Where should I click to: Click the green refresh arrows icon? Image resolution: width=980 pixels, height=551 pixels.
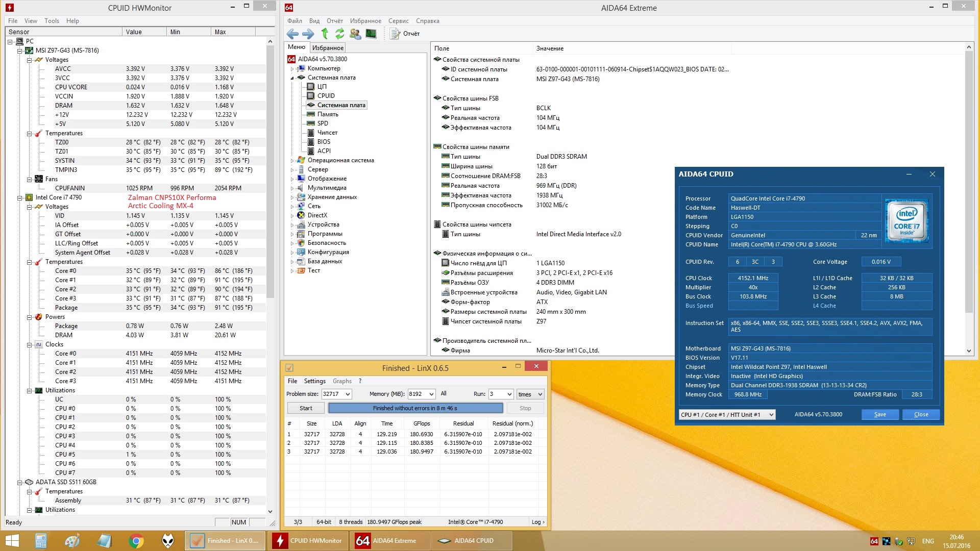(339, 34)
